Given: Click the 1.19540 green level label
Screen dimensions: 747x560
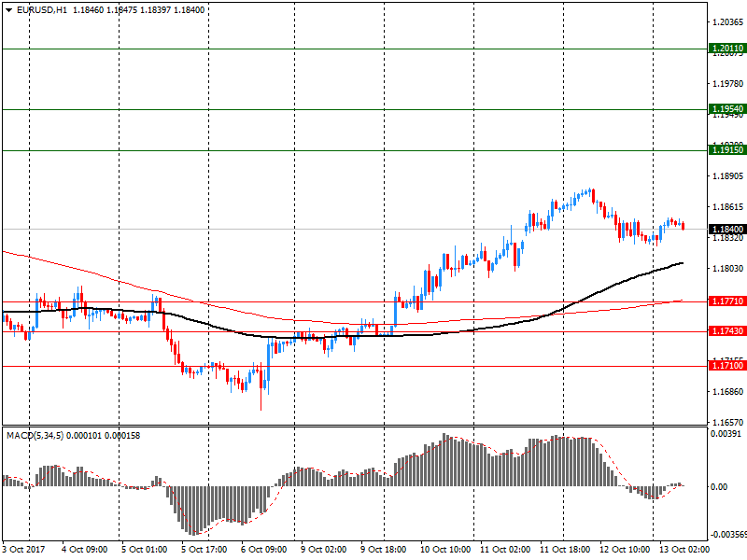Looking at the screenshot, I should tap(727, 109).
